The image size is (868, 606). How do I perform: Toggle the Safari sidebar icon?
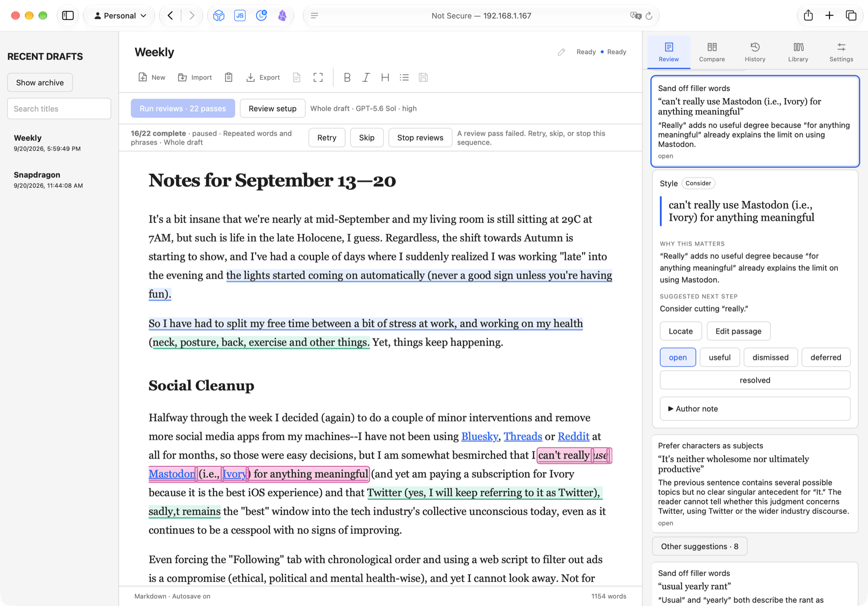click(68, 16)
